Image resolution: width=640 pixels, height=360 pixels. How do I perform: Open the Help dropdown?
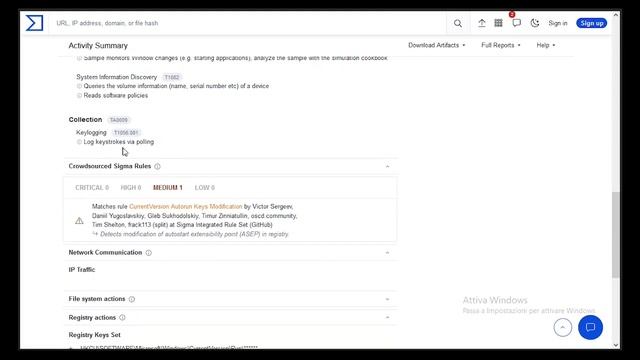(x=546, y=45)
